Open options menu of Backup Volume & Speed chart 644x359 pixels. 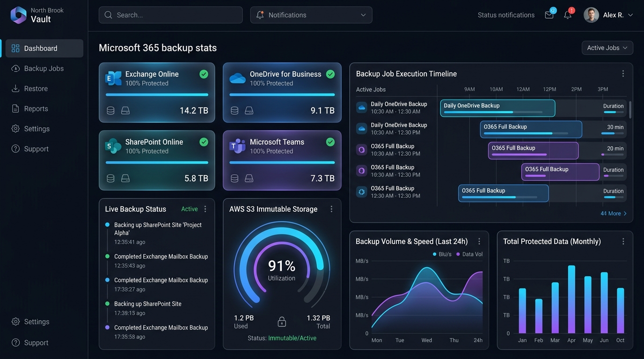(x=479, y=241)
